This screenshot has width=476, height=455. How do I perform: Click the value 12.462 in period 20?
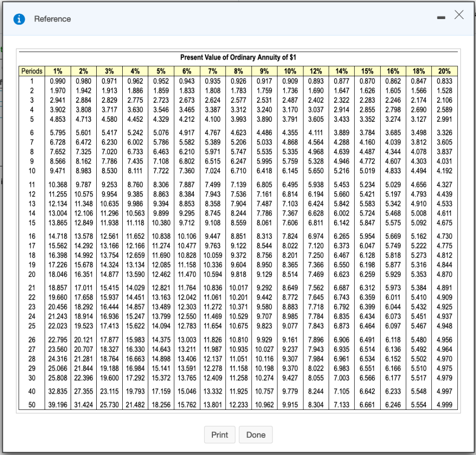[x=161, y=274]
